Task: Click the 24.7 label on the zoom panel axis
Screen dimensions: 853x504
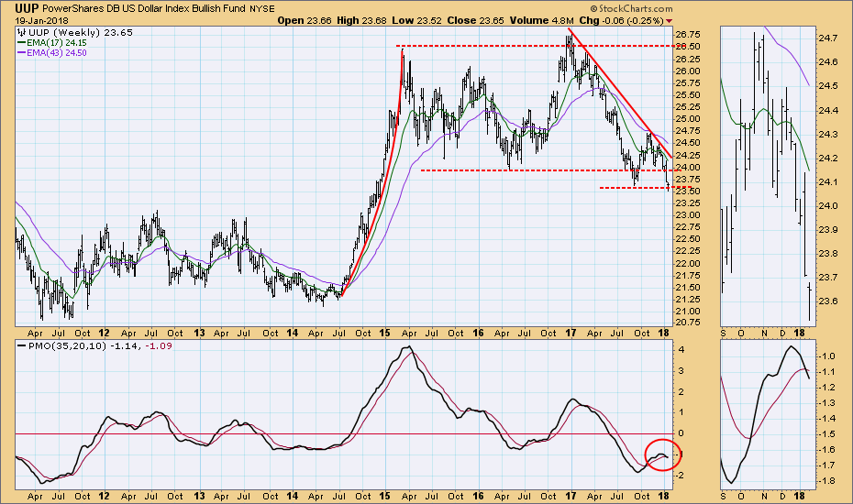Action: [x=827, y=38]
